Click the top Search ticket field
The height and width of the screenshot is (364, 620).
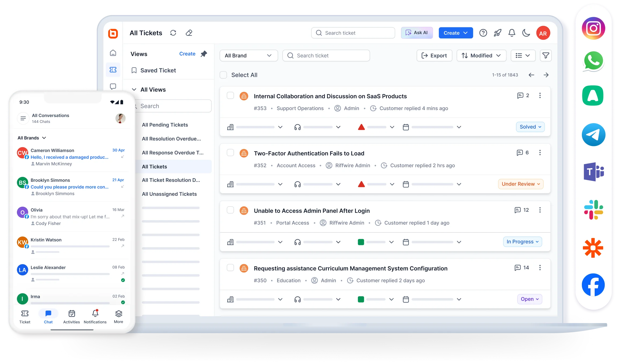point(353,33)
